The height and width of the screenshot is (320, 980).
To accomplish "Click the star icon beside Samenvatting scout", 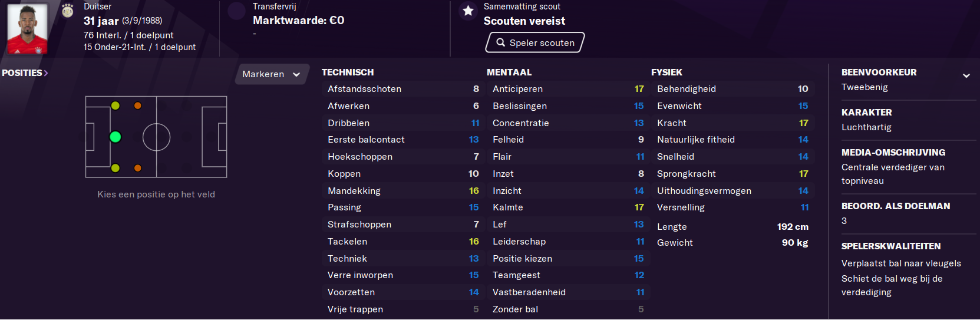I will 468,11.
